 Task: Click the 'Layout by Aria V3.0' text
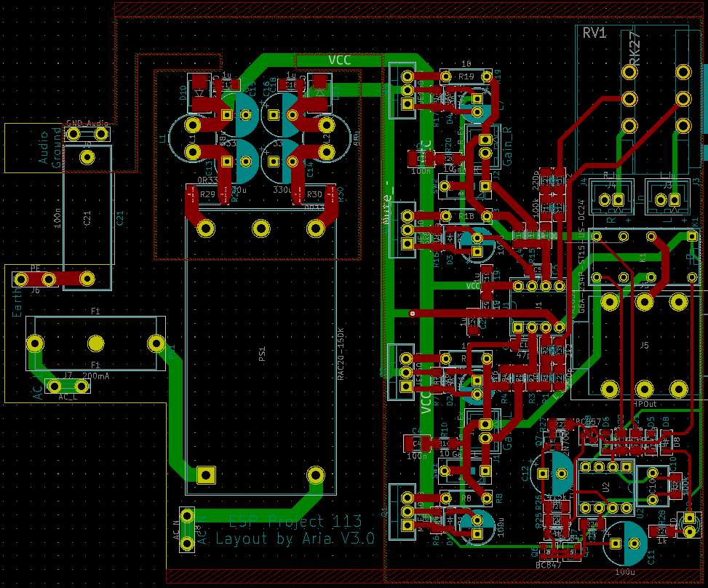[x=295, y=539]
